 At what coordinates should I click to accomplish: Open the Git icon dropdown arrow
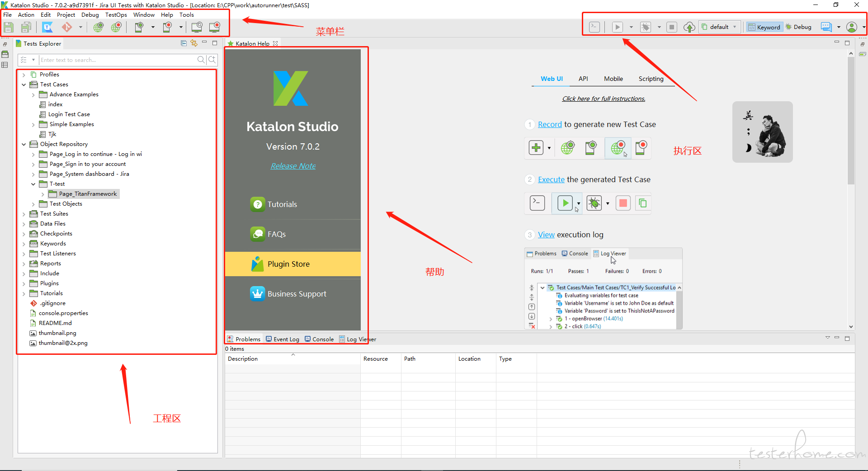pos(80,28)
